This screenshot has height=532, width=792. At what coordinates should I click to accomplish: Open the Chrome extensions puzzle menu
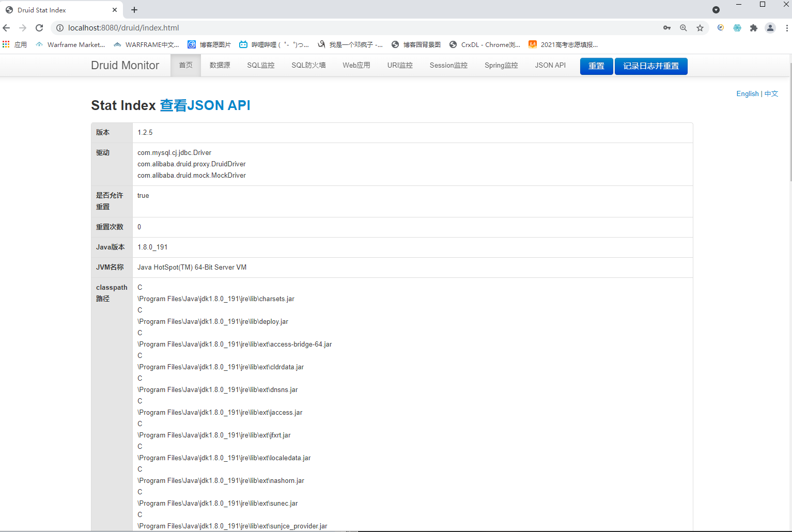(754, 28)
